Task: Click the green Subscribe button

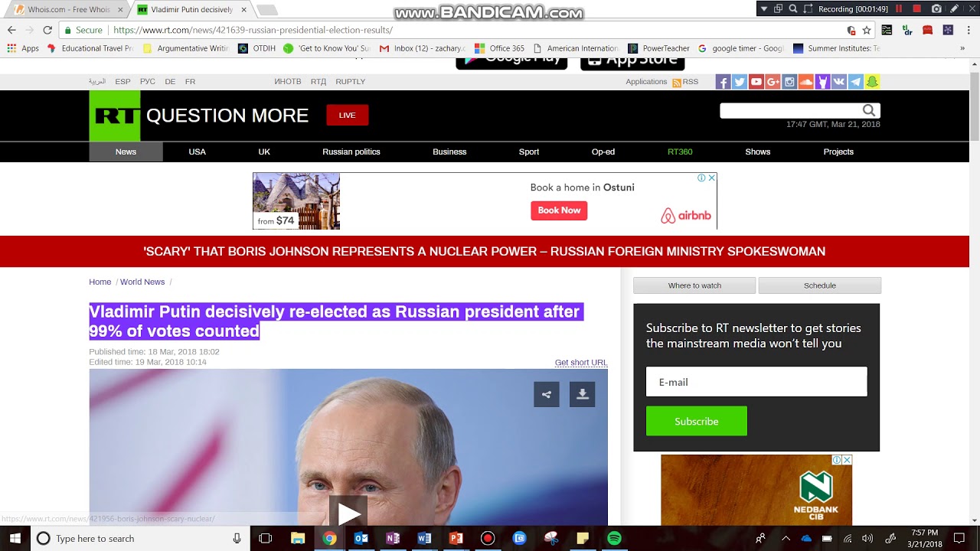Action: (697, 421)
